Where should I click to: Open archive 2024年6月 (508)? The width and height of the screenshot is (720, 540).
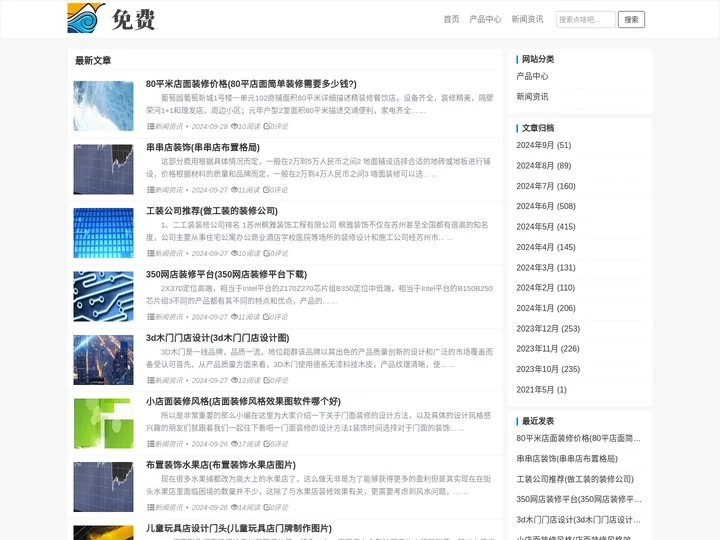click(x=546, y=206)
